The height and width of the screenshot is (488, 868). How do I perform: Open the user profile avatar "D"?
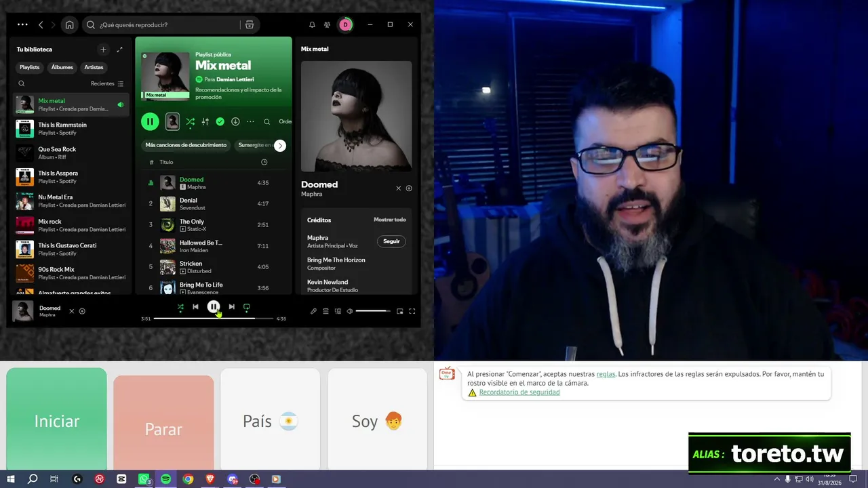coord(345,25)
